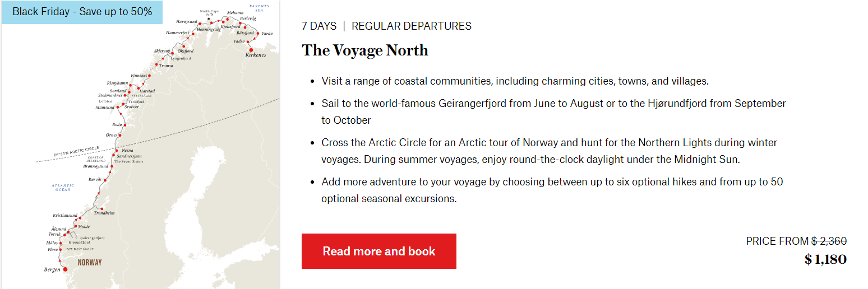Select the Vardø port marker

258,34
